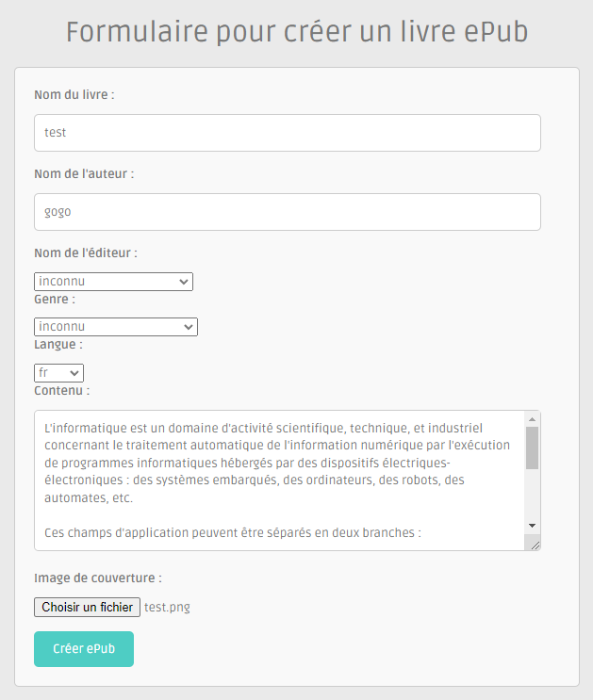
Task: Click the 'Formulaire pour créer un livre ePub' heading
Action: click(297, 32)
